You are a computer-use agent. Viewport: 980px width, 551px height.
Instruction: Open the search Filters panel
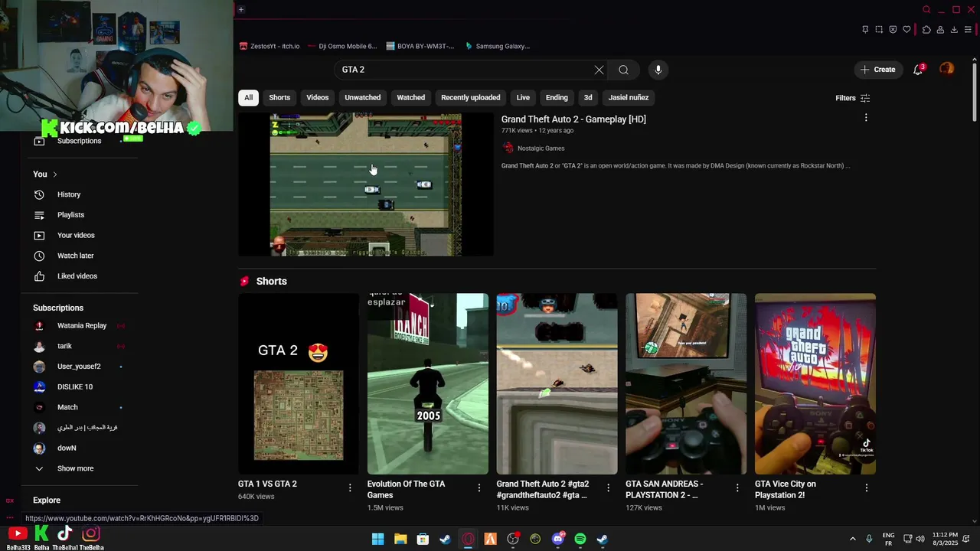pyautogui.click(x=852, y=98)
